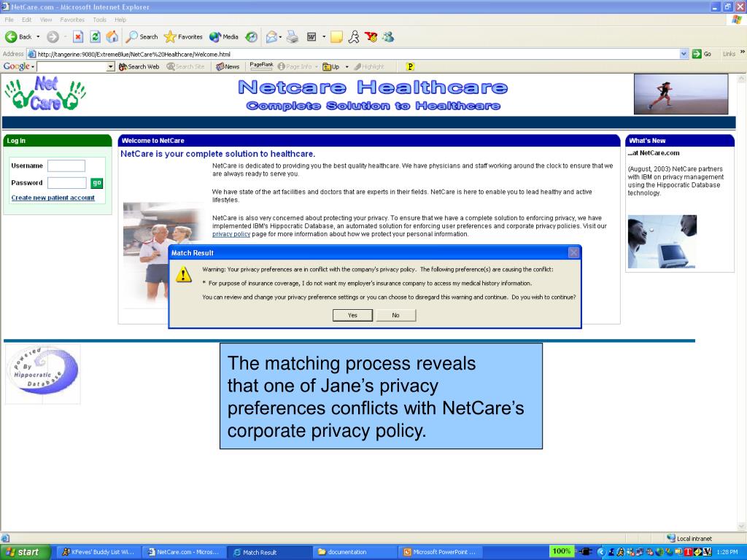Open the Favorites menu
The image size is (747, 560).
coord(72,20)
